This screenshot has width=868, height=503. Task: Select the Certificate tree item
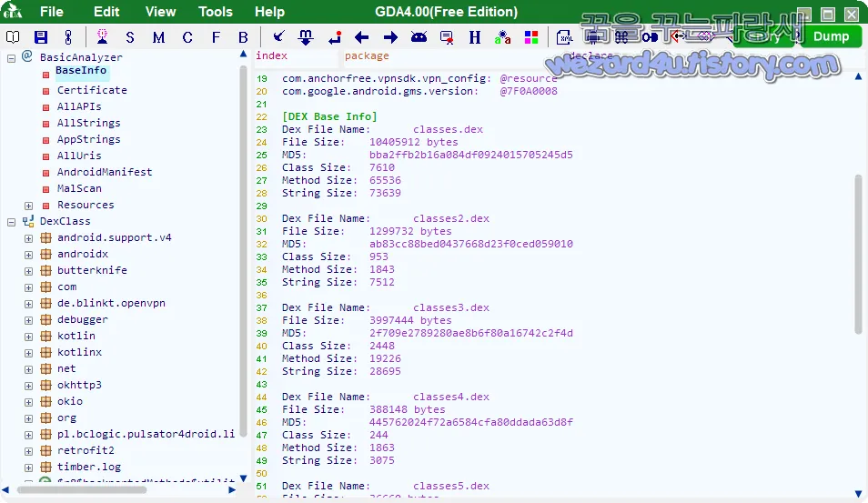[92, 90]
